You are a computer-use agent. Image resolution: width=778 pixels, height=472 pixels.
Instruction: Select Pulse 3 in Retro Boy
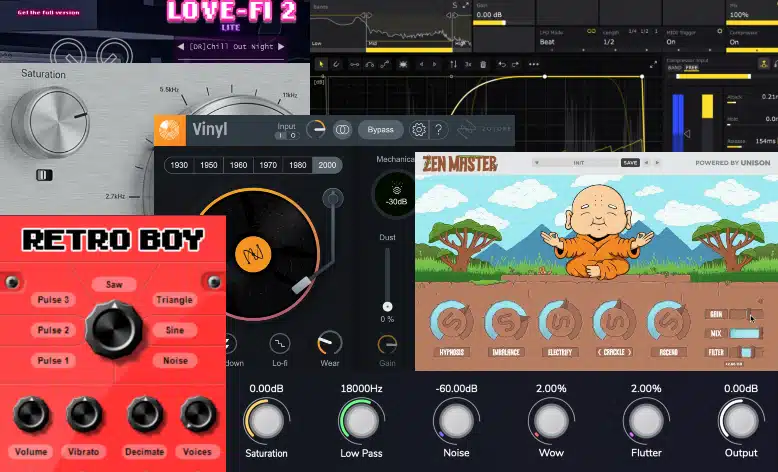(53, 300)
